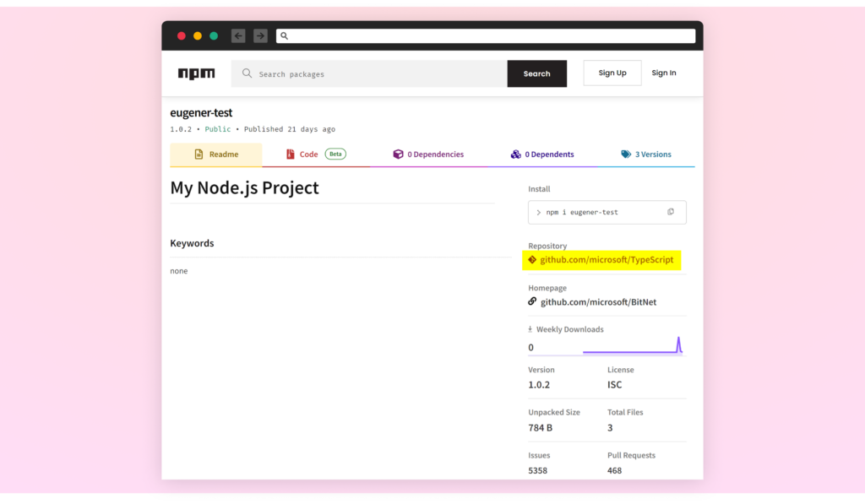Viewport: 865px width, 504px height.
Task: Click the Beta badge on Code tab
Action: coord(335,154)
